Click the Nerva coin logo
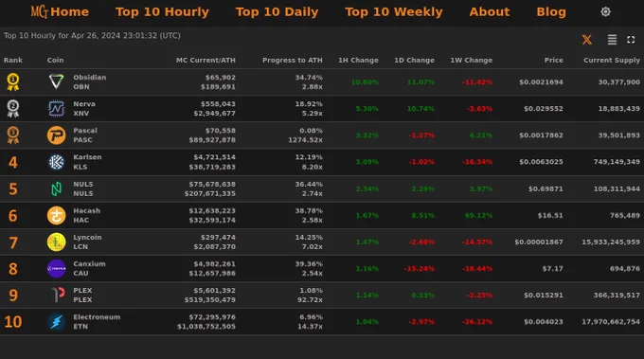Screen dimensions: 644x359 (56, 108)
